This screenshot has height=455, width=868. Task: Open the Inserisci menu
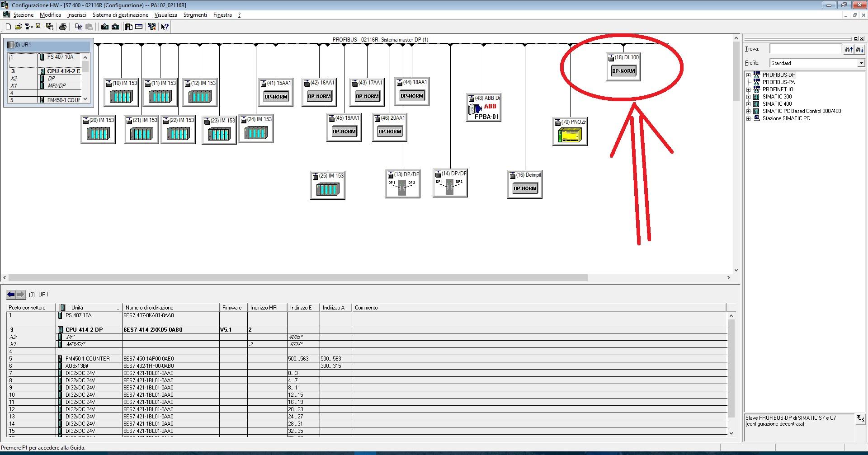(77, 15)
